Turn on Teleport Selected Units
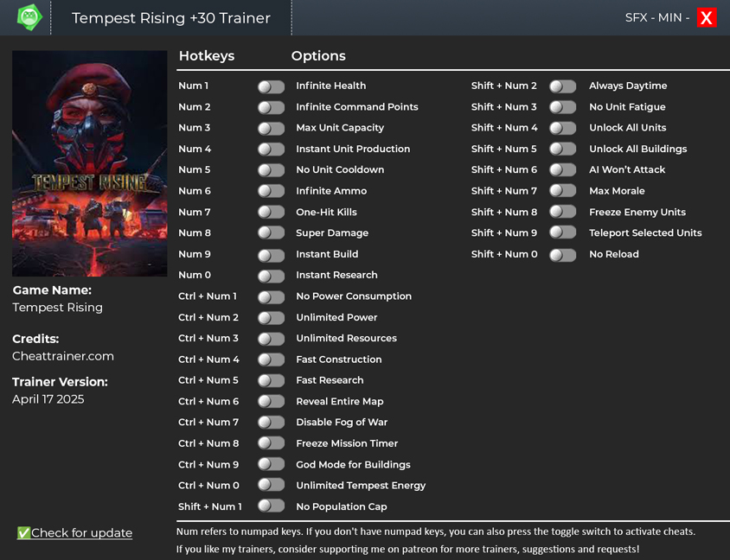The width and height of the screenshot is (730, 560). coord(562,233)
